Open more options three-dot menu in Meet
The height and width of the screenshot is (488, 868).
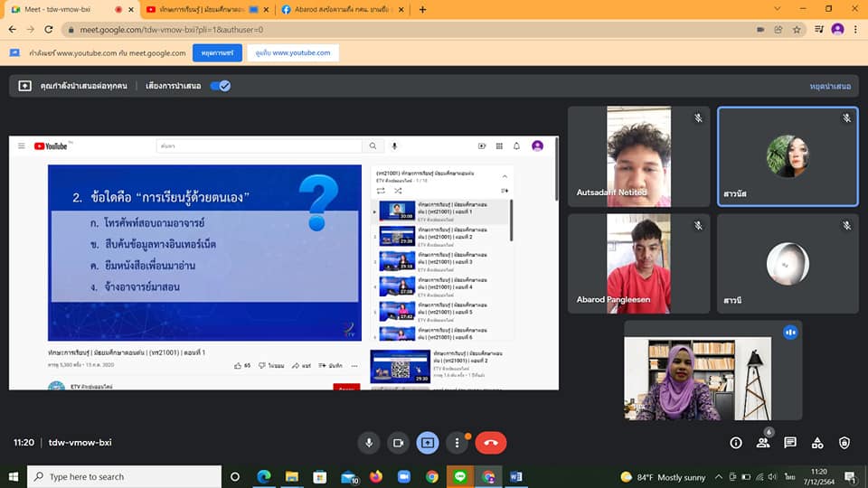[x=458, y=443]
